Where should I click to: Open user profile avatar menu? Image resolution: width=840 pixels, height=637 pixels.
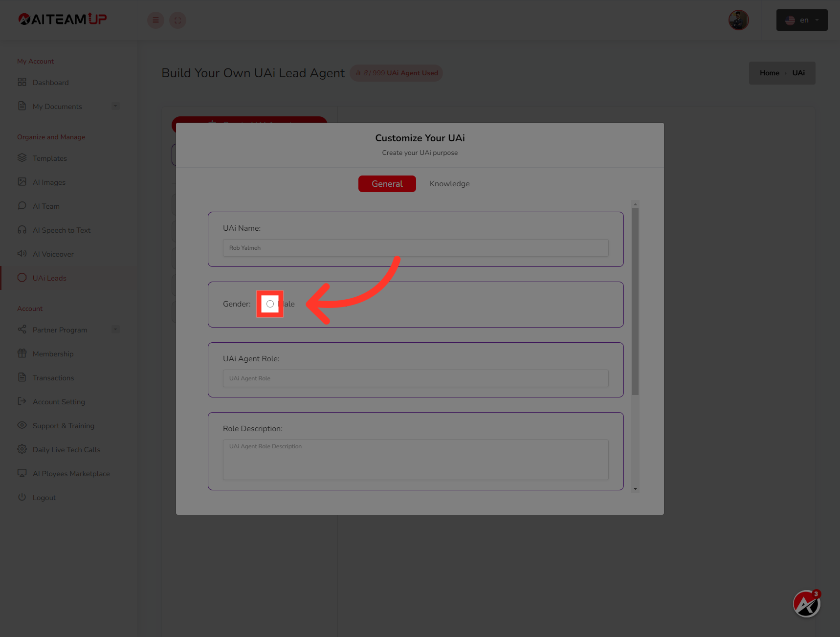tap(738, 20)
